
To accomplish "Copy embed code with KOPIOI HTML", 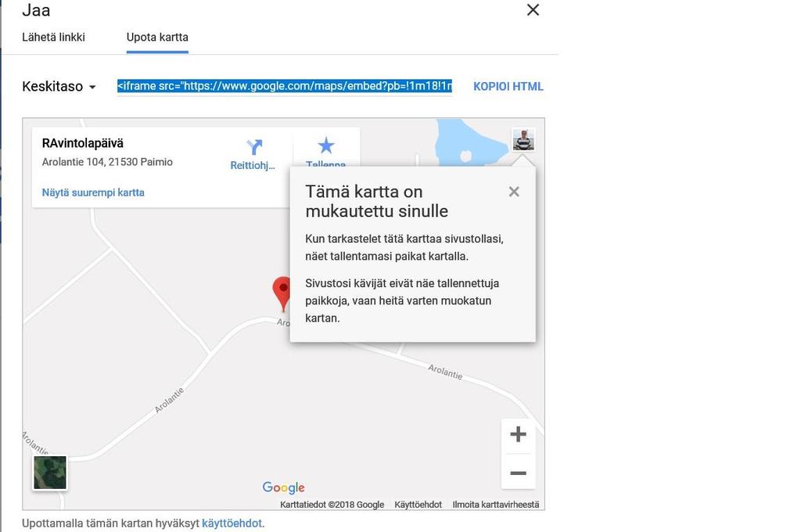I will click(x=508, y=86).
